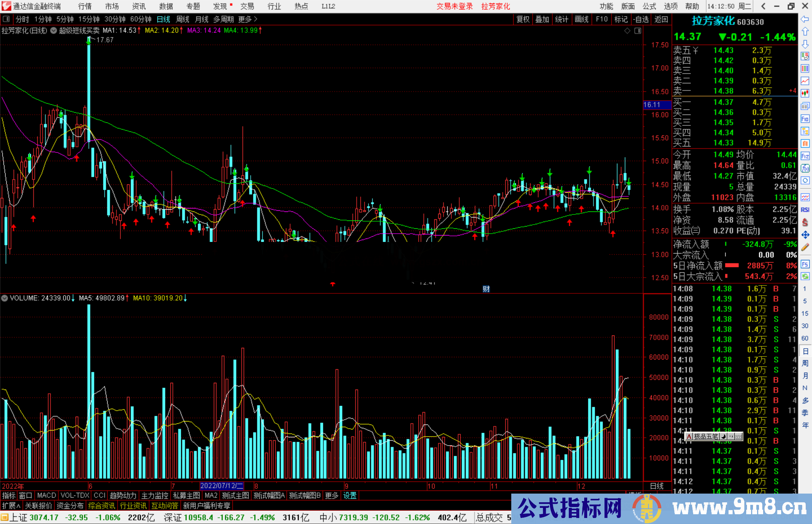812x524 pixels.
Task: Select the pencil drawing tool
Action: 805,247
